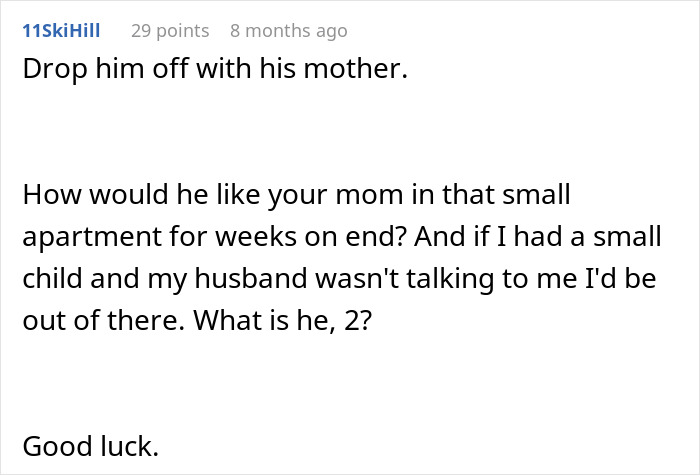The height and width of the screenshot is (475, 700).
Task: Click the word 'Drop' starting the comment
Action: pyautogui.click(x=49, y=74)
